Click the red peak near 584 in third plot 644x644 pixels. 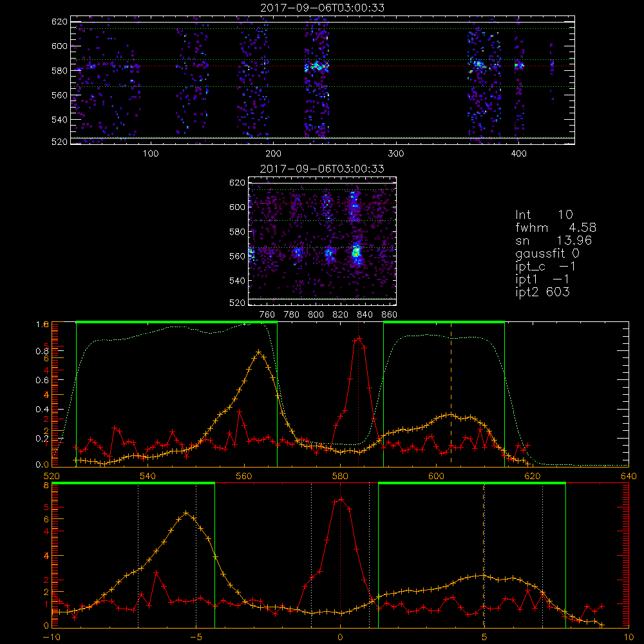tap(359, 339)
